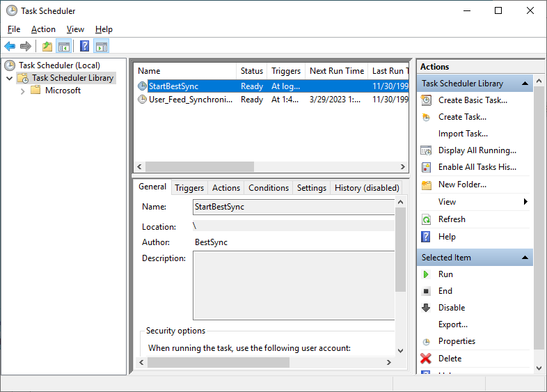This screenshot has width=547, height=392.
Task: Click the Forward arrow toolbar icon
Action: [26, 46]
